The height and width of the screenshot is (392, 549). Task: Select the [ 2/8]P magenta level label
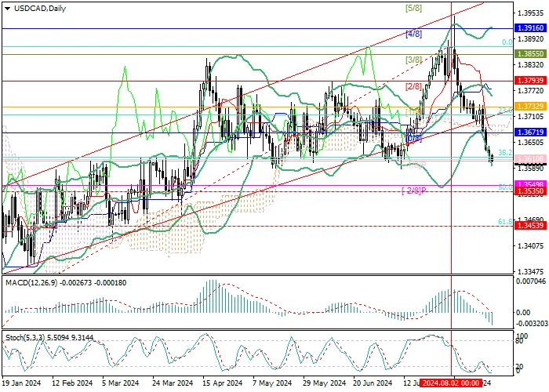[x=414, y=191]
